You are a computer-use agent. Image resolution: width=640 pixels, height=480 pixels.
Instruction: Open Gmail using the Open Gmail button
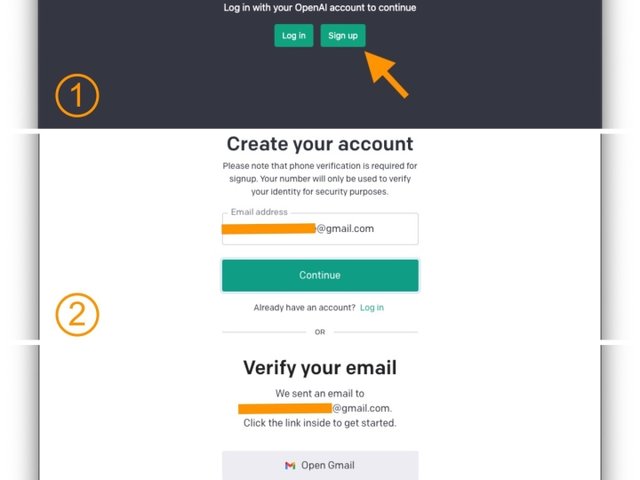point(320,465)
